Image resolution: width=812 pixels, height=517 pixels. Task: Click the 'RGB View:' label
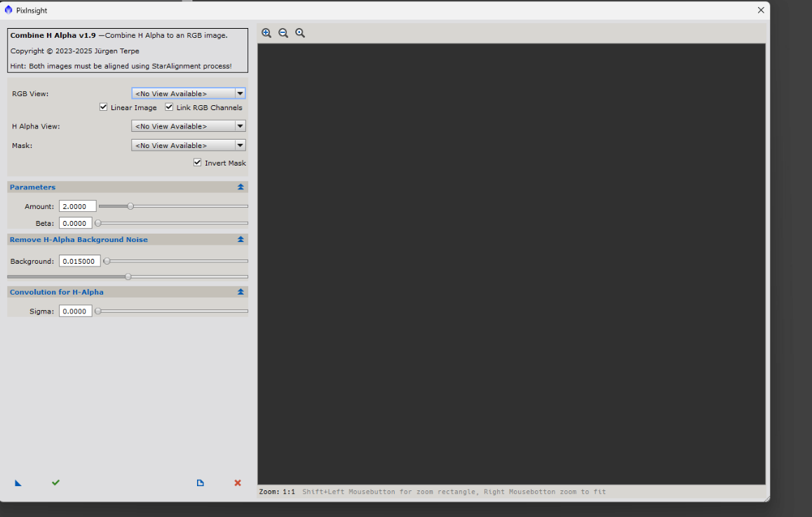(30, 94)
